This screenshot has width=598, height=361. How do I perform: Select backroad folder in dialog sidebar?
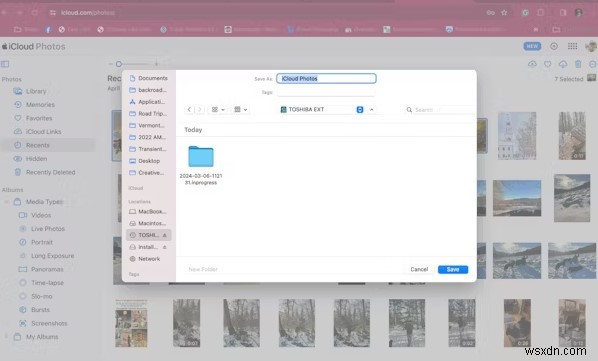149,90
